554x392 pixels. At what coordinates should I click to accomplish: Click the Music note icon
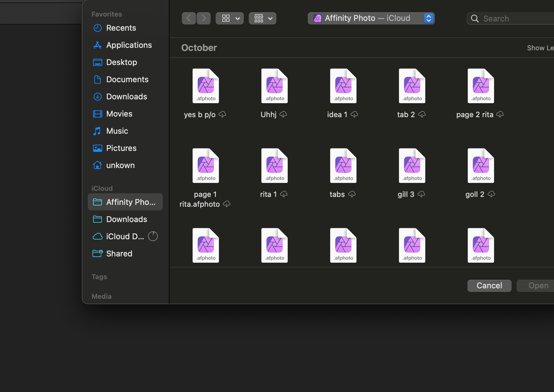97,131
